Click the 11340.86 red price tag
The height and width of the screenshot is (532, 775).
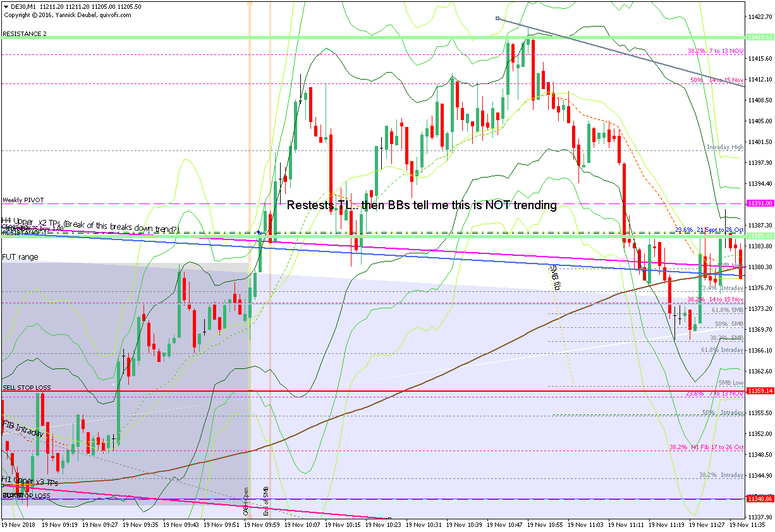pyautogui.click(x=760, y=499)
